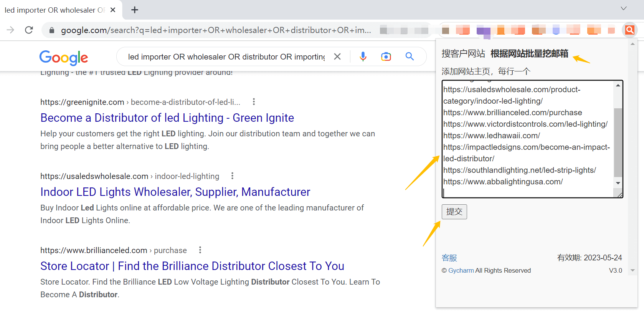Click the 有效期: 2023-05-24 text
This screenshot has height=318, width=644.
point(590,258)
